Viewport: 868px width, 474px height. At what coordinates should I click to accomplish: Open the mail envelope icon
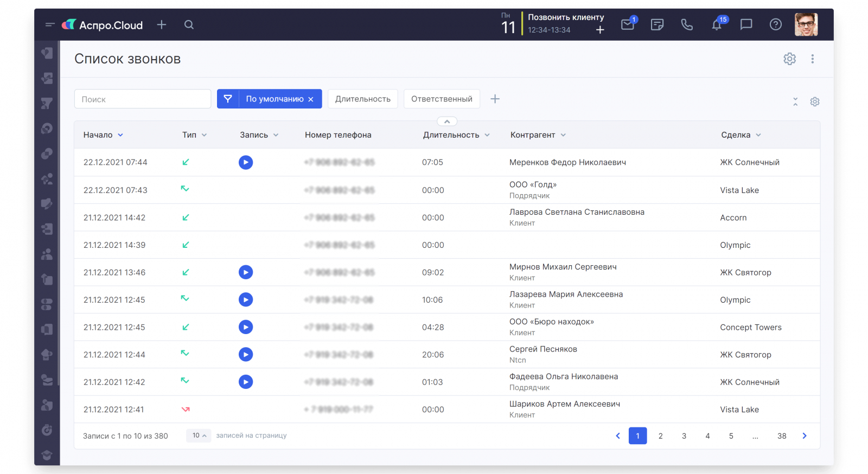click(628, 24)
